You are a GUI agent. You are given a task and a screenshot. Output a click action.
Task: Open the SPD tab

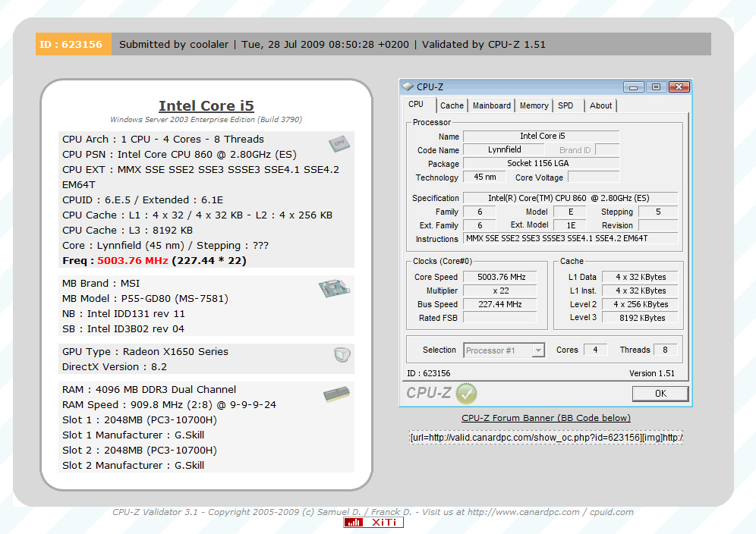coord(565,105)
